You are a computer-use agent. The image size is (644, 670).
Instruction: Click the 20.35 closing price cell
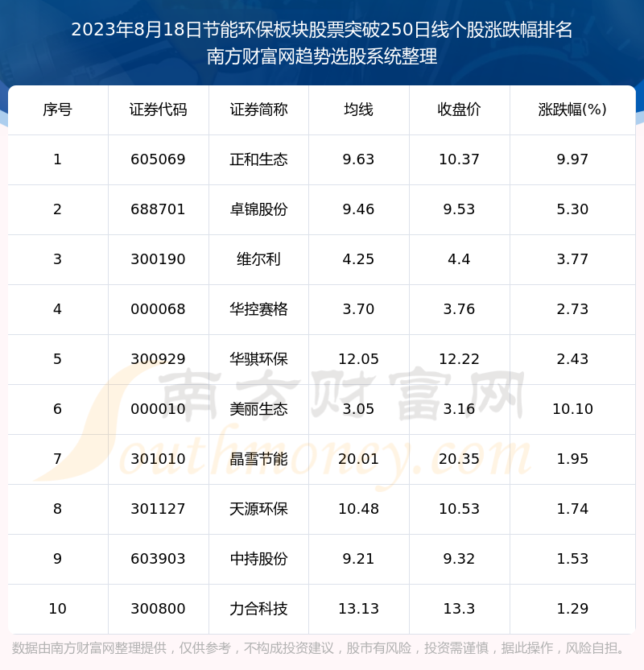point(459,459)
